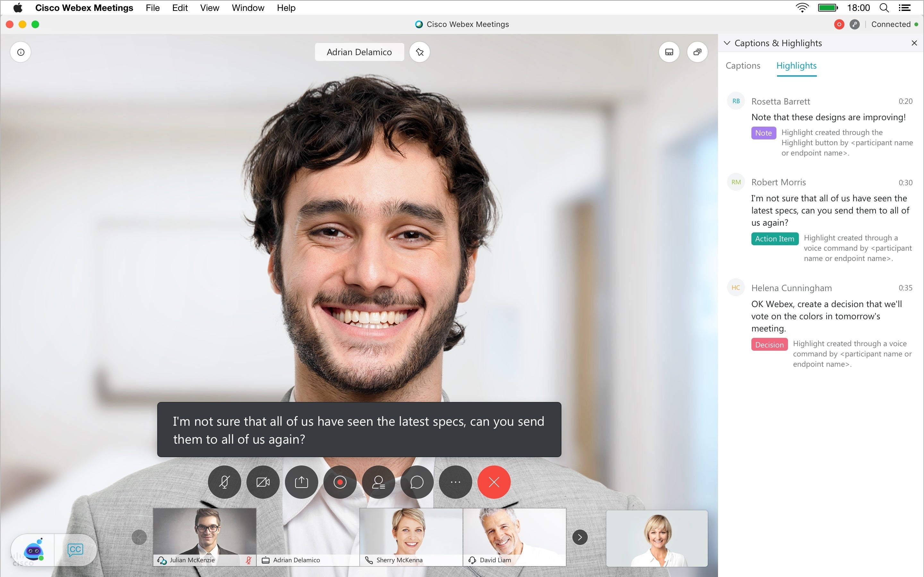This screenshot has width=924, height=577.
Task: Scroll right in participant thumbnails
Action: [x=580, y=537]
